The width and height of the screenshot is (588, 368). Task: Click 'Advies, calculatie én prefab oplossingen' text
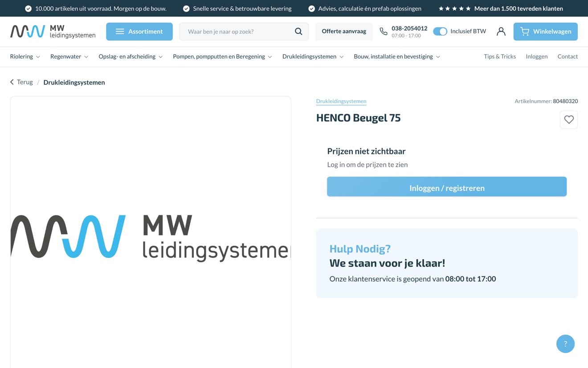[x=370, y=8]
